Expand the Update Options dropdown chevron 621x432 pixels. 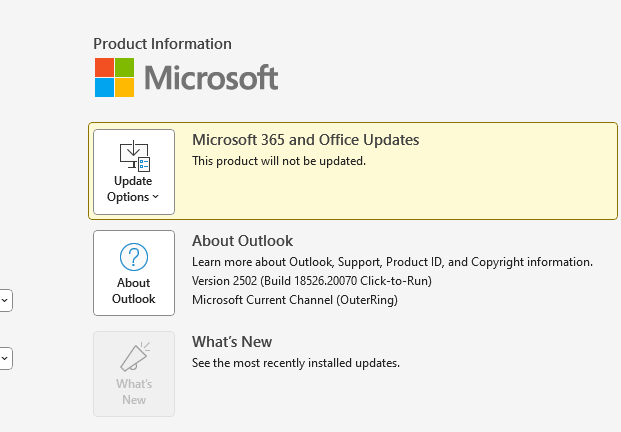[156, 198]
